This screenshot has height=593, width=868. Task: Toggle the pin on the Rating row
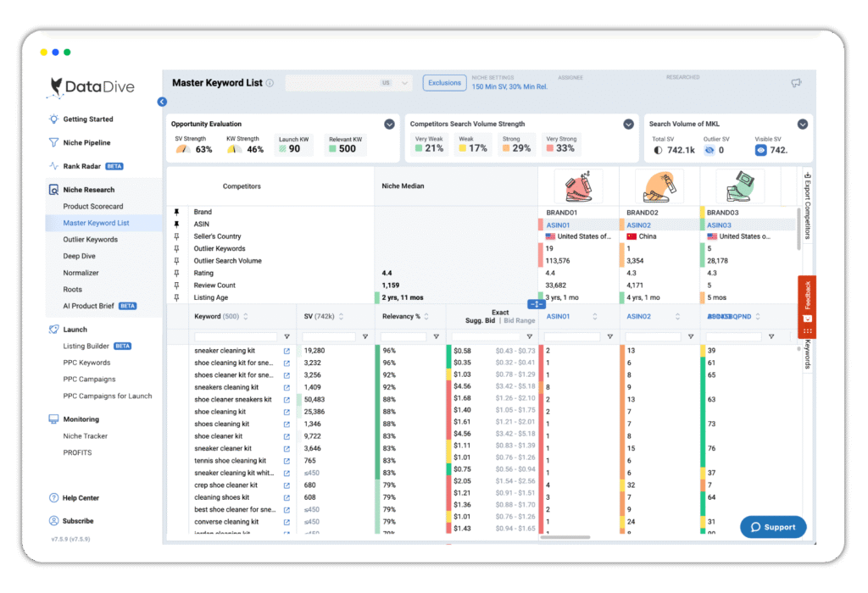click(x=179, y=273)
